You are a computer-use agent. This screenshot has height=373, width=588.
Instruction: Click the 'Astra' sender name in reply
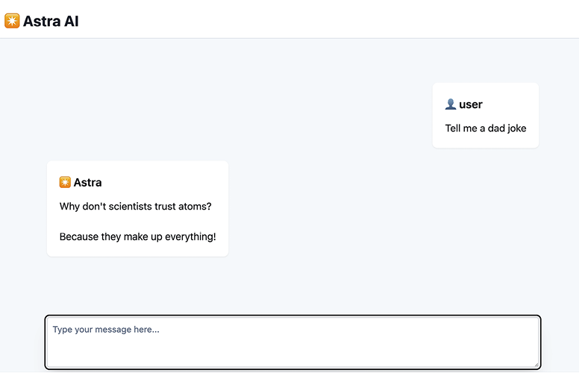click(x=87, y=183)
